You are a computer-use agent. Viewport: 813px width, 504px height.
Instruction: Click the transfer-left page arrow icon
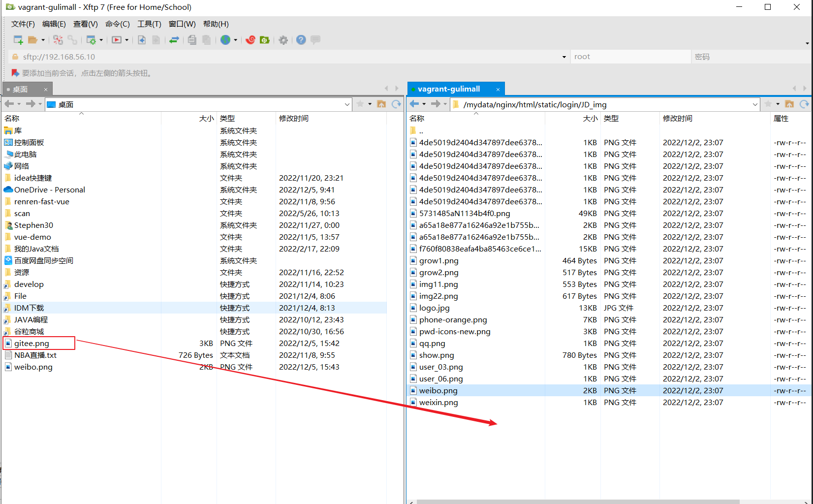click(142, 40)
